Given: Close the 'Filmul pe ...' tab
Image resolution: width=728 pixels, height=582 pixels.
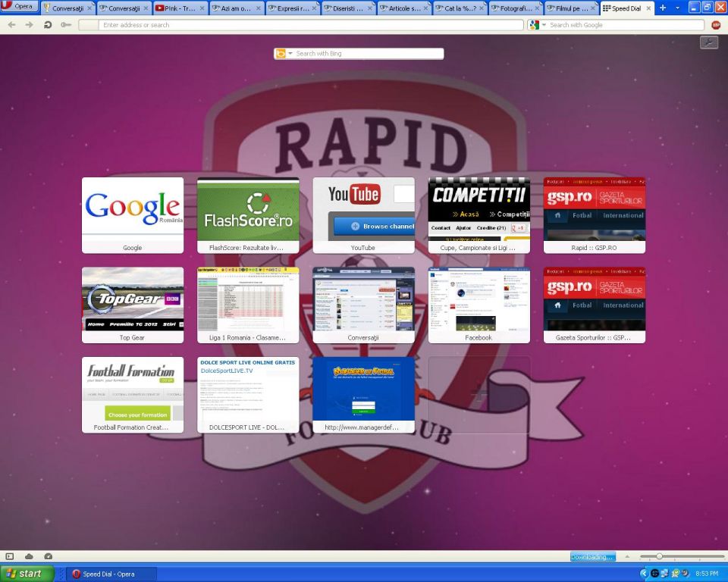Looking at the screenshot, I should tap(593, 8).
